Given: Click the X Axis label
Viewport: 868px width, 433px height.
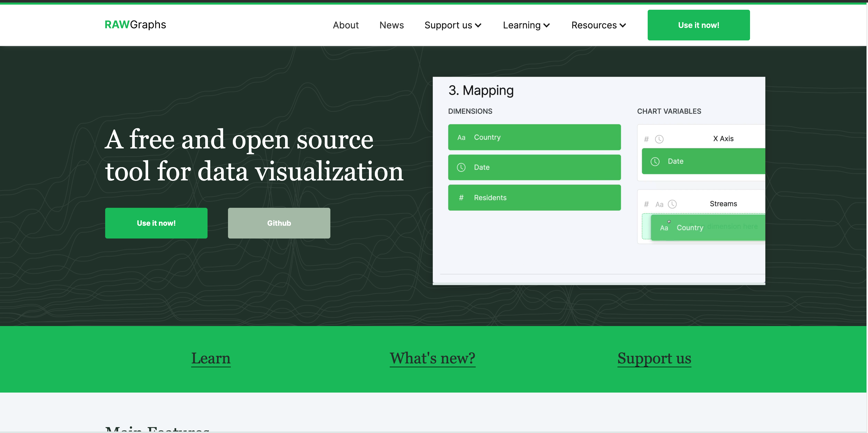Looking at the screenshot, I should [723, 138].
